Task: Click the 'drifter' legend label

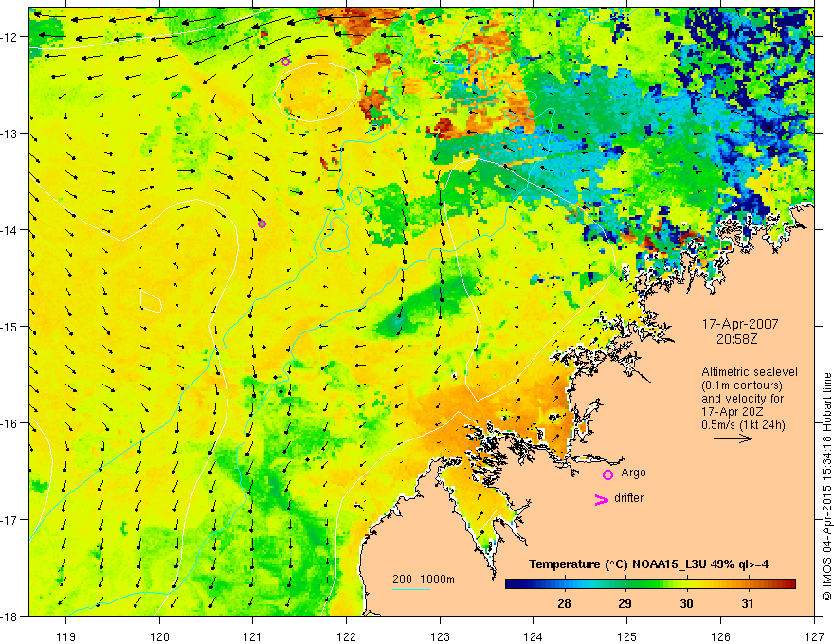Action: (x=628, y=498)
